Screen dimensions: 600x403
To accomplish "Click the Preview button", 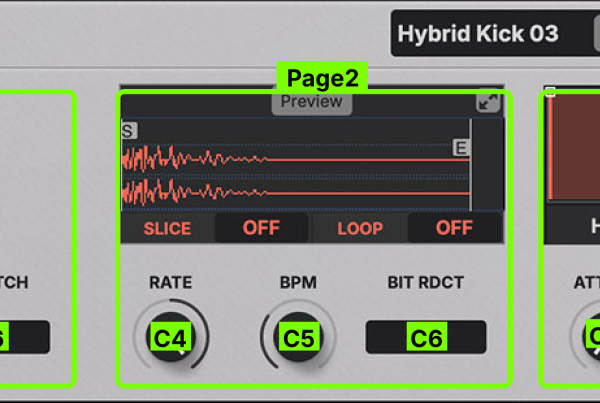I will [311, 102].
